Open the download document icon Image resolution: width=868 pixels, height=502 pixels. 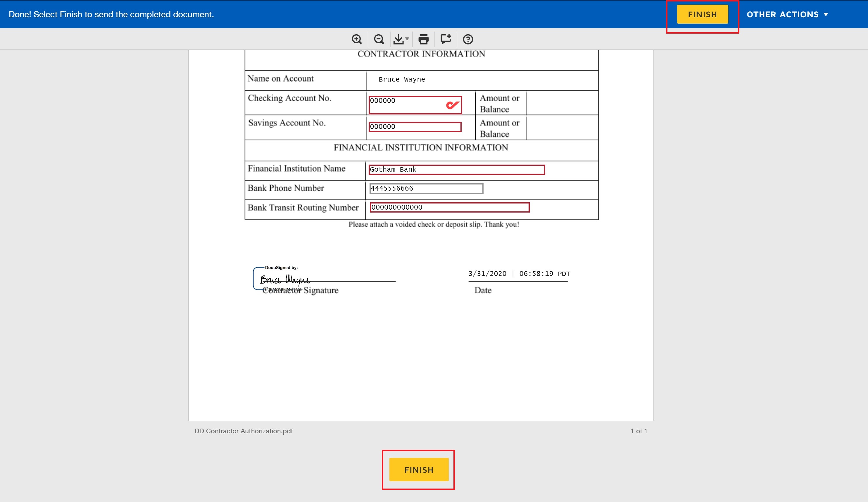point(398,39)
